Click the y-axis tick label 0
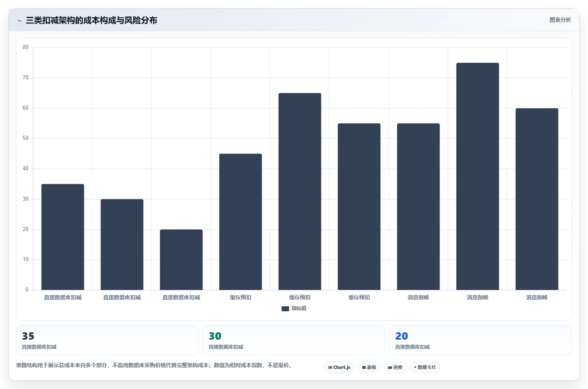This screenshot has width=588, height=389. (x=27, y=290)
